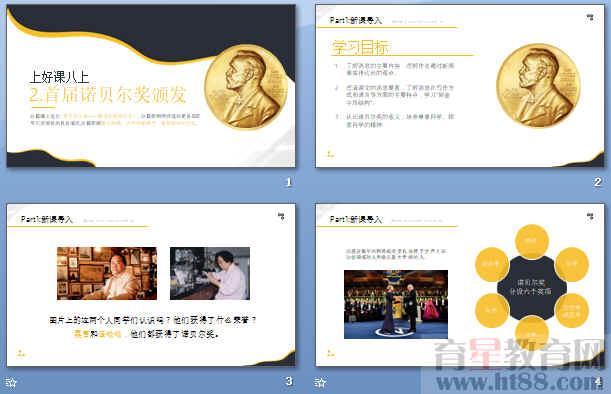The image size is (611, 394).
Task: Select the Nobel medal image on slide 1
Action: coord(246,87)
